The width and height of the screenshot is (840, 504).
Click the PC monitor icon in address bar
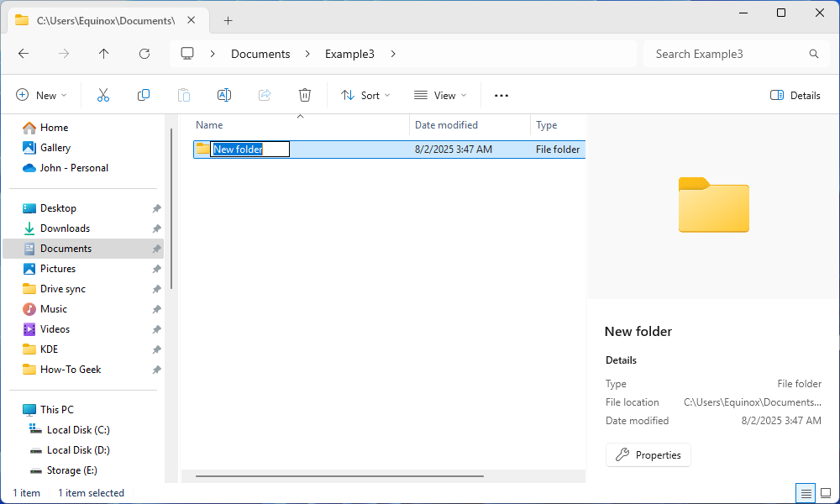tap(187, 54)
